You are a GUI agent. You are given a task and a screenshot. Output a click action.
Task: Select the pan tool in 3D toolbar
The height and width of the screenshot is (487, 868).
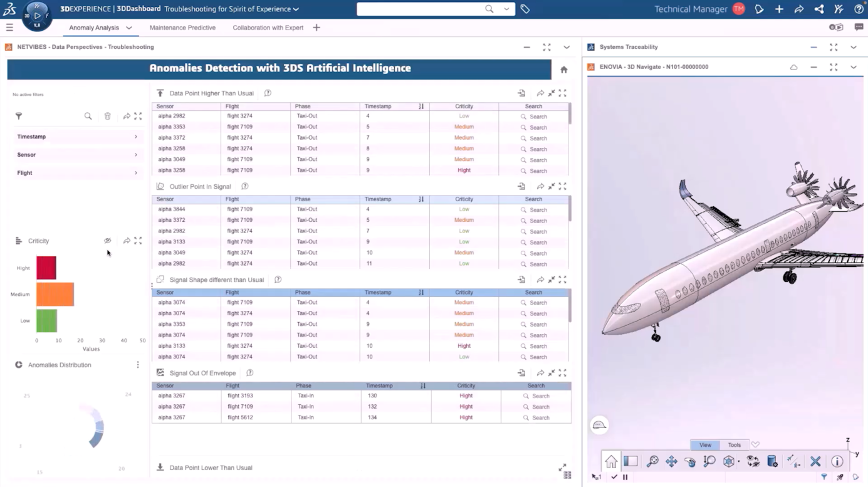point(671,461)
